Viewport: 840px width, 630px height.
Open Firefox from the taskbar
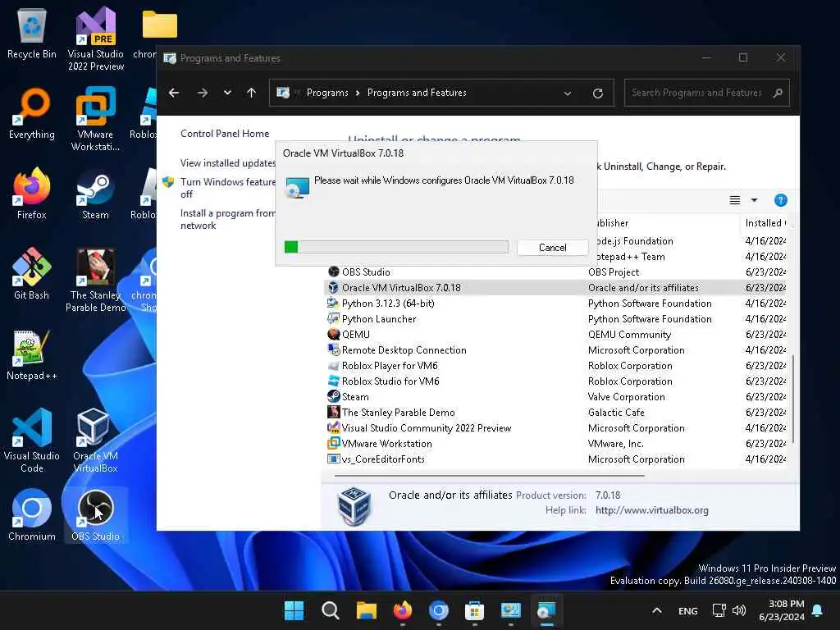click(402, 610)
